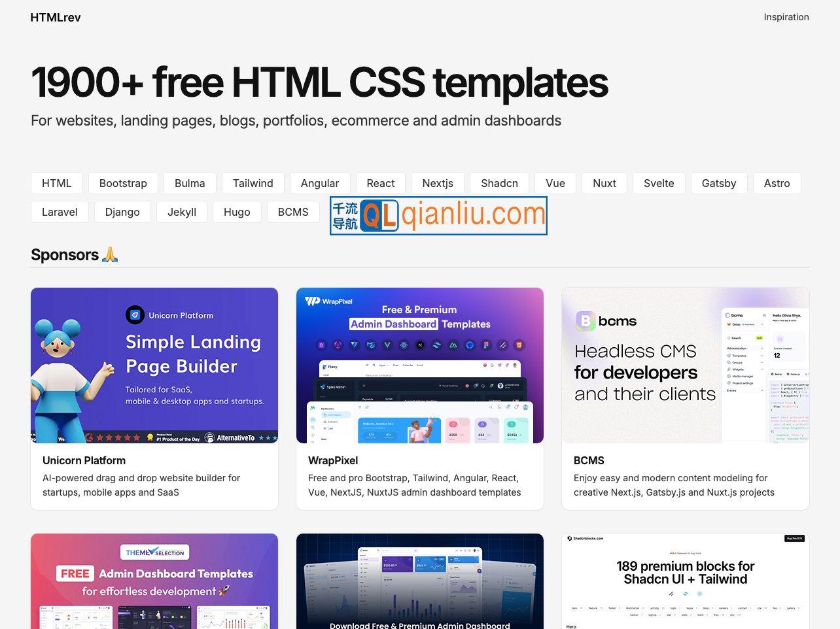Screen dimensions: 840x629
Task: Select the HTML category tag
Action: pyautogui.click(x=57, y=183)
